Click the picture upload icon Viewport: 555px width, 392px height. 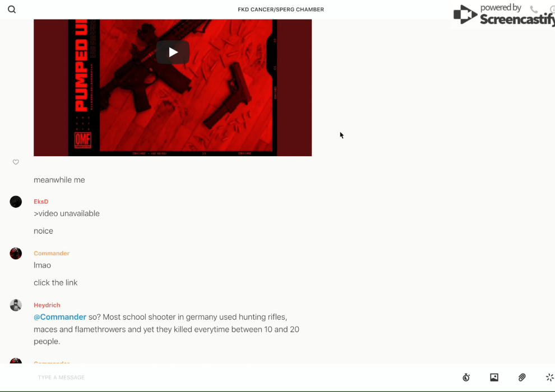494,377
